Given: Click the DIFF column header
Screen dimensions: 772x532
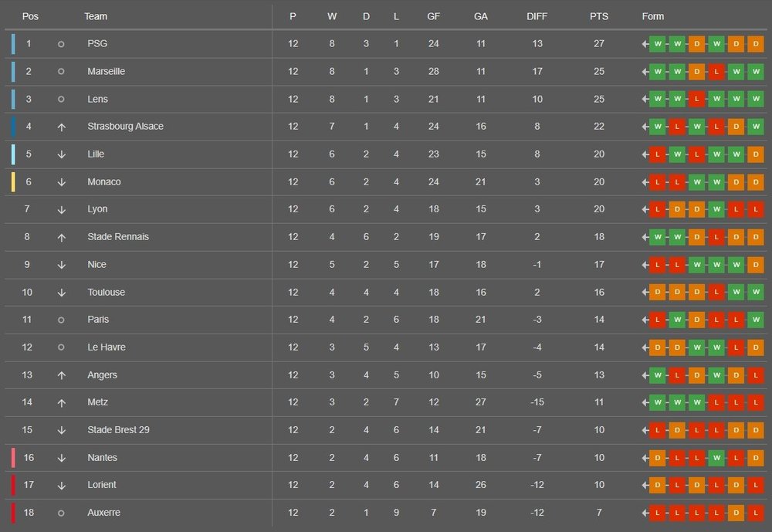Looking at the screenshot, I should (x=537, y=16).
